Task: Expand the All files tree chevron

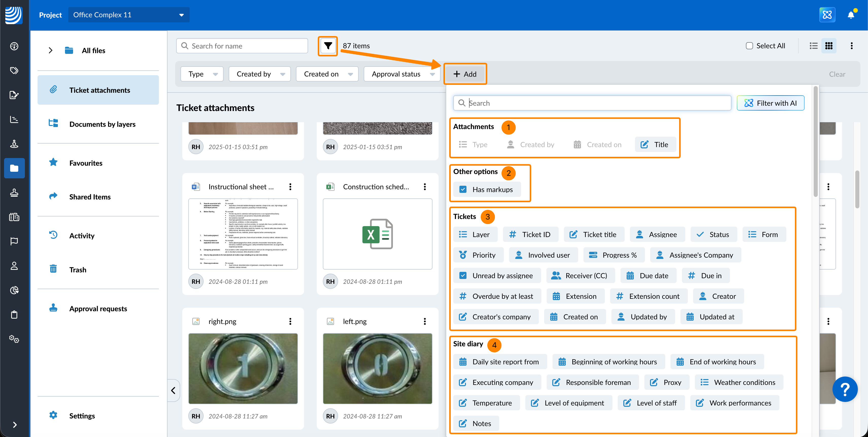Action: 51,51
